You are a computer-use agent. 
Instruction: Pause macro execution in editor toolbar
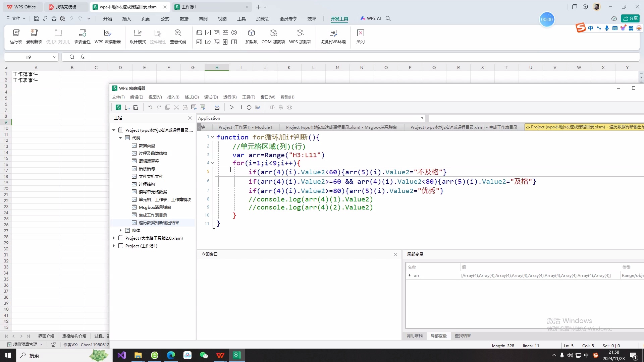coord(240,107)
